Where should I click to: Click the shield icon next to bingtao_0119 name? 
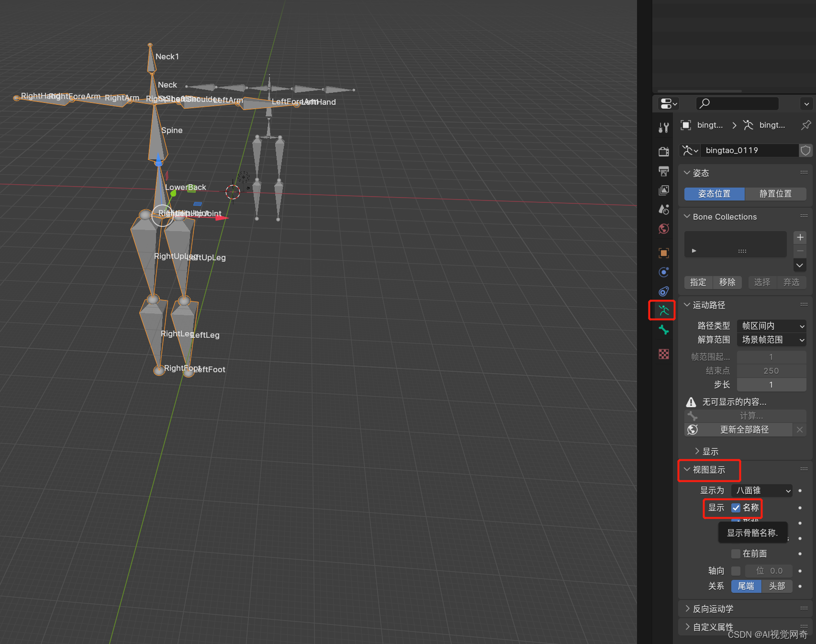(x=805, y=151)
